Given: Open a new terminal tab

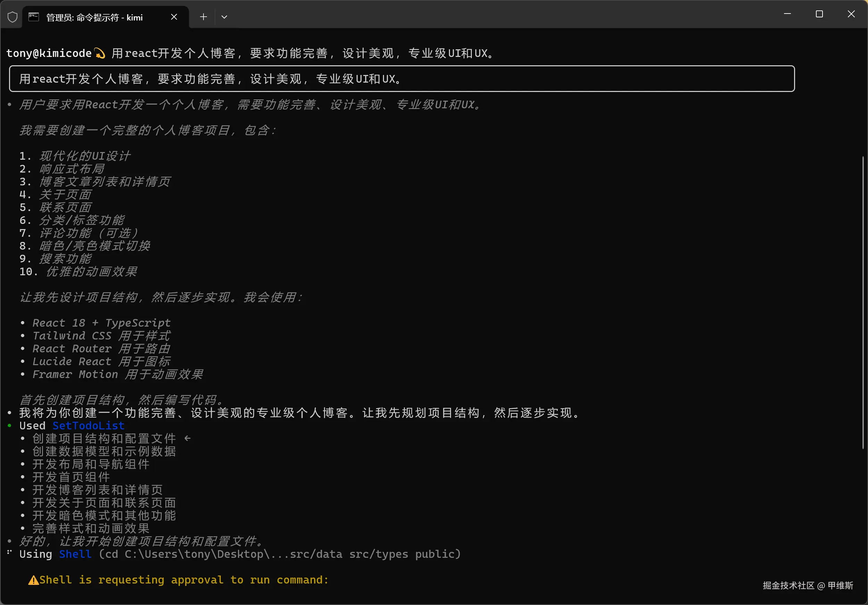Looking at the screenshot, I should pyautogui.click(x=203, y=17).
